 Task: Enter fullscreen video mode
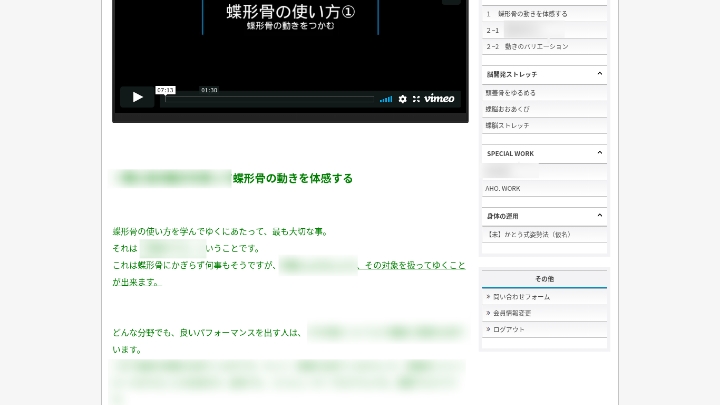416,99
